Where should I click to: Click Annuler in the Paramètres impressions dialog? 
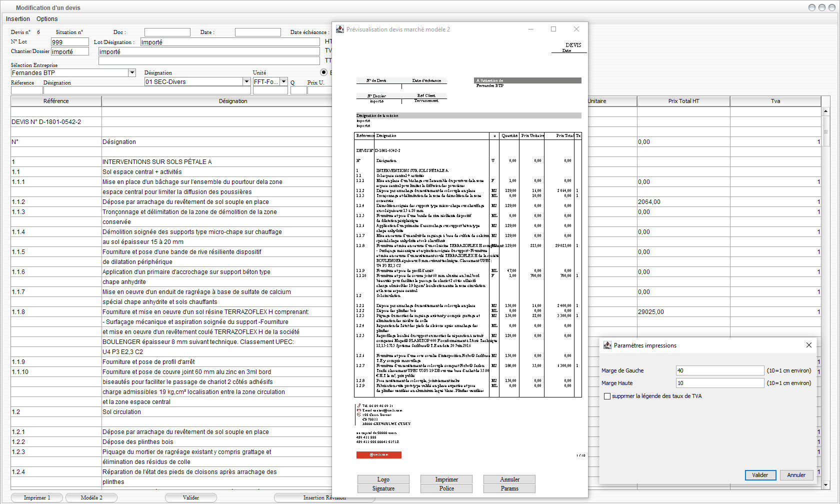(x=796, y=475)
